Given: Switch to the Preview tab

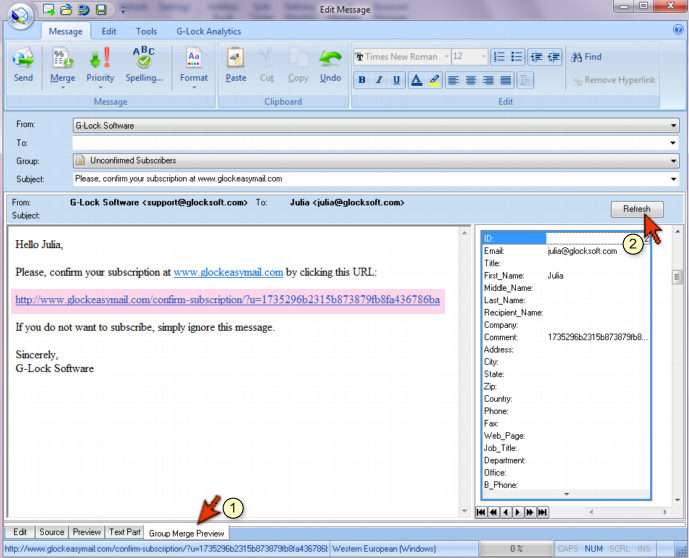Looking at the screenshot, I should pyautogui.click(x=87, y=532).
